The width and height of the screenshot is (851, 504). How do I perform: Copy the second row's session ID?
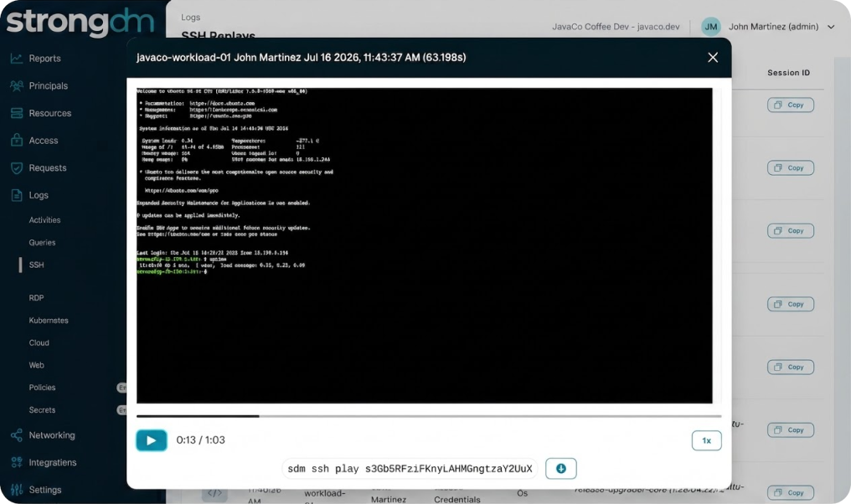(790, 167)
